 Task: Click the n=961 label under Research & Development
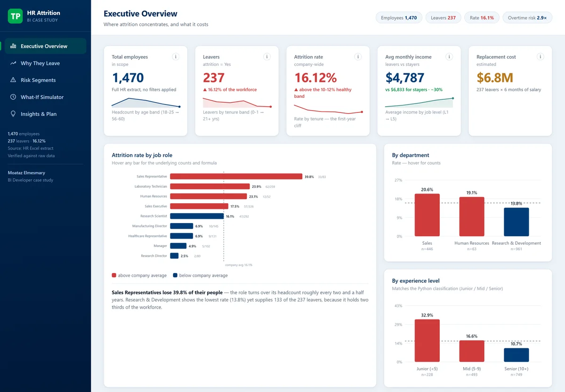point(517,249)
